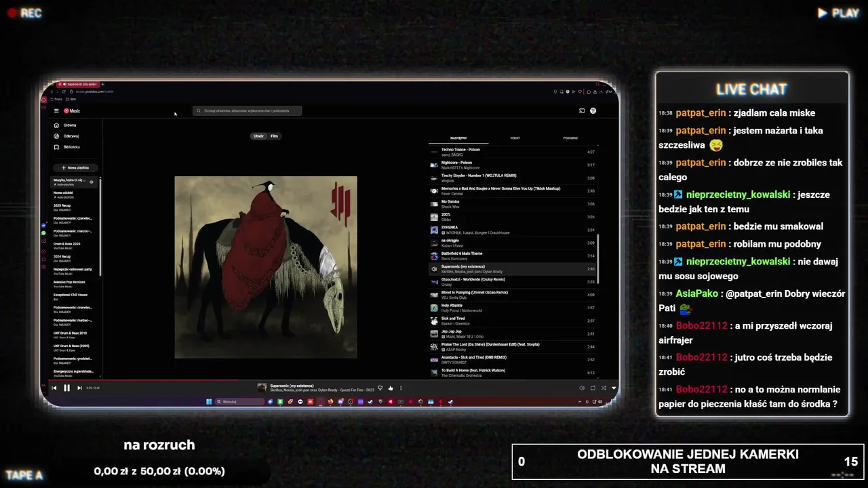Open a new browser tab
This screenshot has width=868, height=488.
102,84
